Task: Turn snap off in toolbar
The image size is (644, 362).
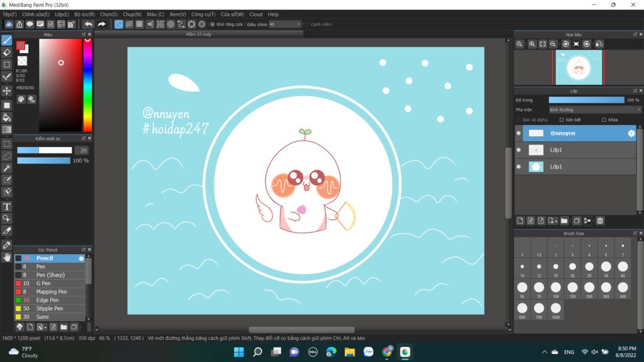Action: [119, 25]
